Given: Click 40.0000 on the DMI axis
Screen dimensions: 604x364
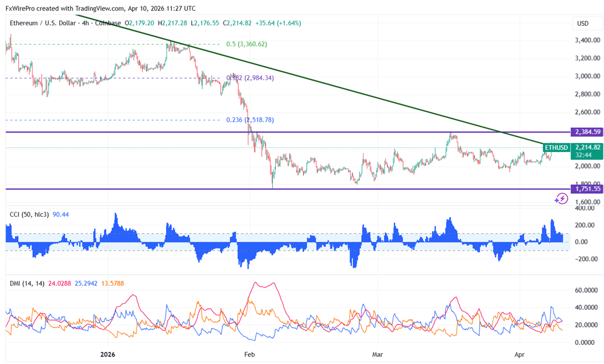Looking at the screenshot, I should coord(586,307).
